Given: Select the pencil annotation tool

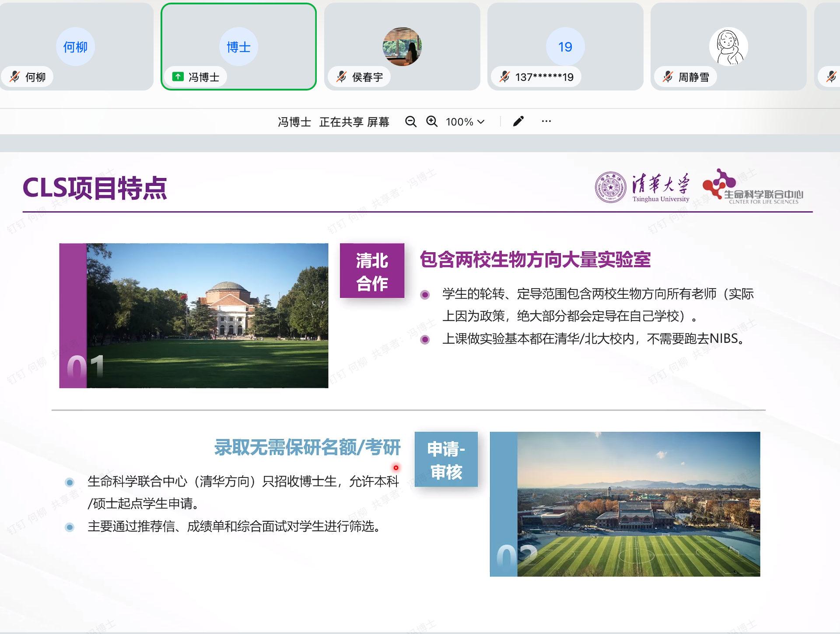Looking at the screenshot, I should click(x=518, y=122).
